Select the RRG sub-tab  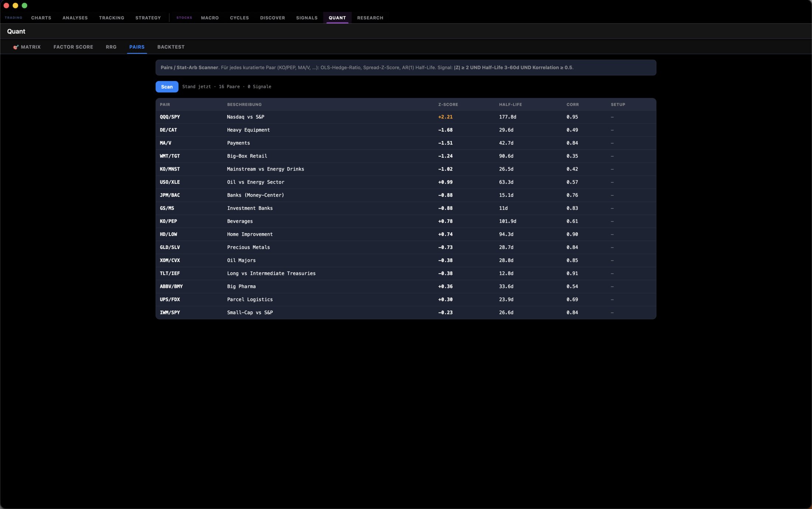tap(111, 47)
